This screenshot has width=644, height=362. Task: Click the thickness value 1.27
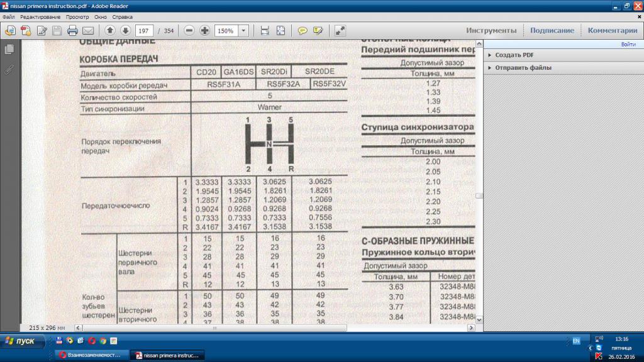click(x=433, y=84)
